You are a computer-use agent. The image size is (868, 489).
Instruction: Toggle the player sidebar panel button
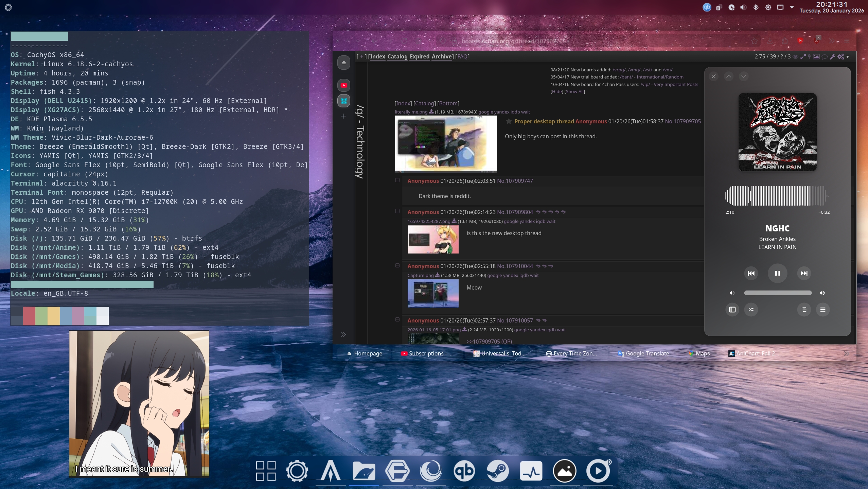[x=732, y=310]
